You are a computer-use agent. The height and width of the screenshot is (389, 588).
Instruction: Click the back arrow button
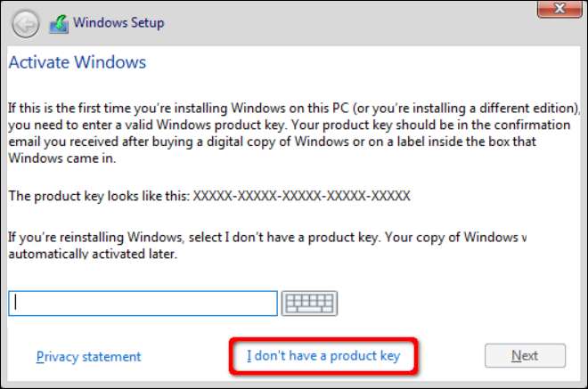[26, 24]
